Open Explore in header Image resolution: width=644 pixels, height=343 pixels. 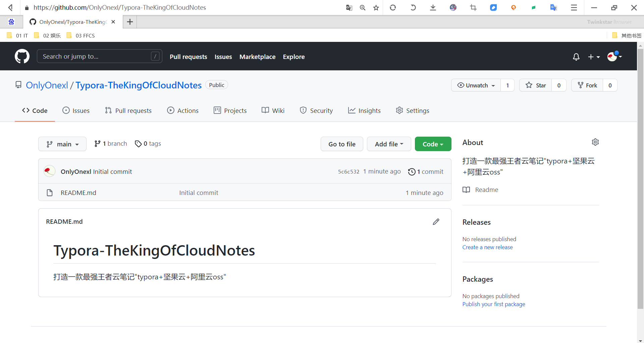(x=294, y=57)
